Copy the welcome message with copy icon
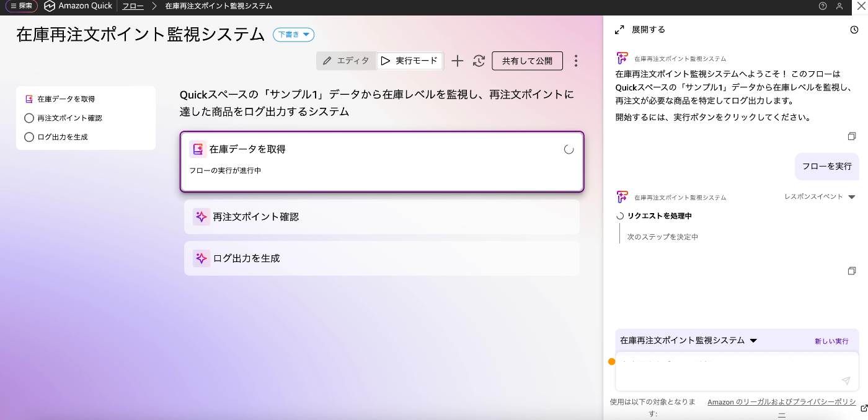 [x=852, y=136]
